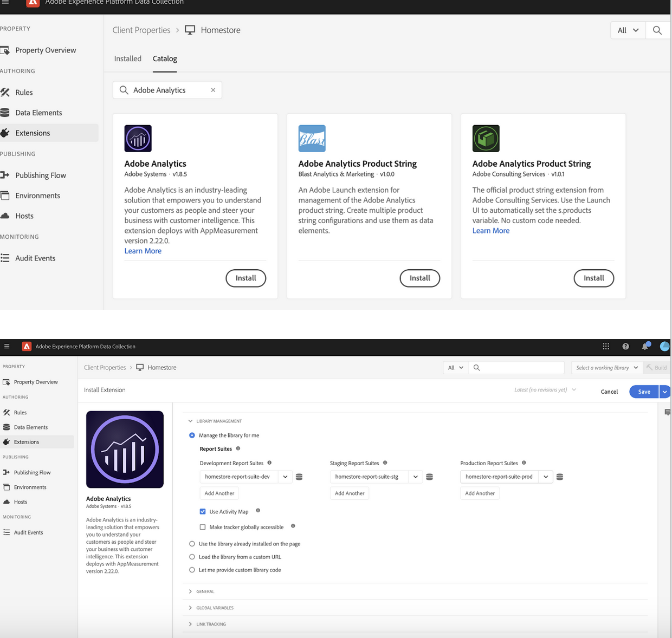
Task: Open All filter dropdown in upper window
Action: [x=628, y=30]
